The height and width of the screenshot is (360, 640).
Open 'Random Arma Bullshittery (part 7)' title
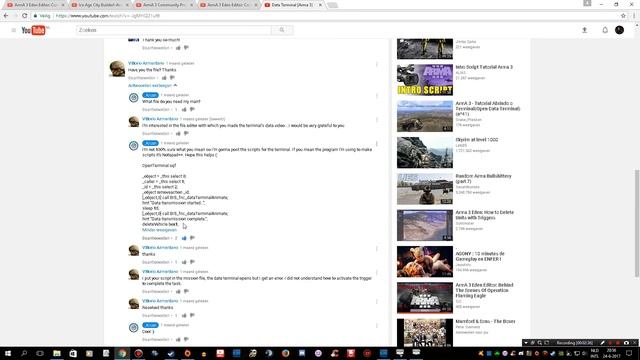tap(484, 178)
